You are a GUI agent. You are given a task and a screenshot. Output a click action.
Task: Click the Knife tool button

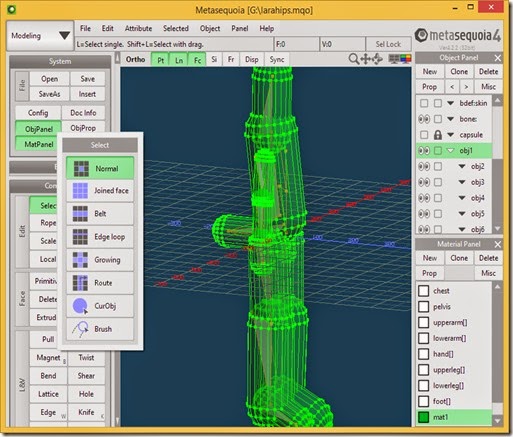86,412
